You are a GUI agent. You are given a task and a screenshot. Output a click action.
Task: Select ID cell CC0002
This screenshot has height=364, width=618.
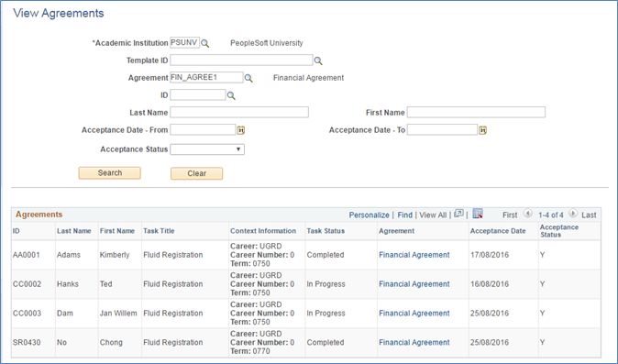click(27, 284)
